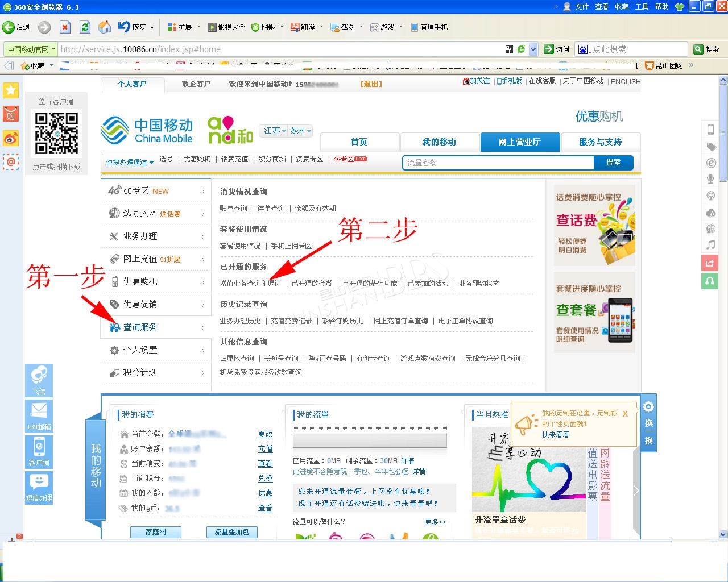The height and width of the screenshot is (582, 728).
Task: Click the gear customize icon above 换
Action: point(648,407)
